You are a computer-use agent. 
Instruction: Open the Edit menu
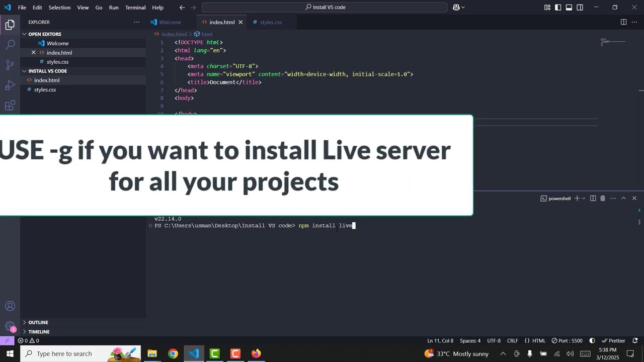(37, 8)
